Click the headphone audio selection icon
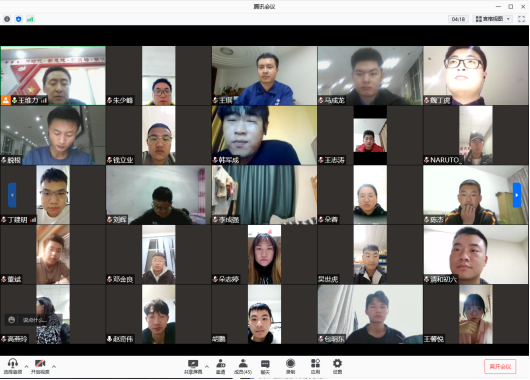530x380 pixels. pos(13,366)
